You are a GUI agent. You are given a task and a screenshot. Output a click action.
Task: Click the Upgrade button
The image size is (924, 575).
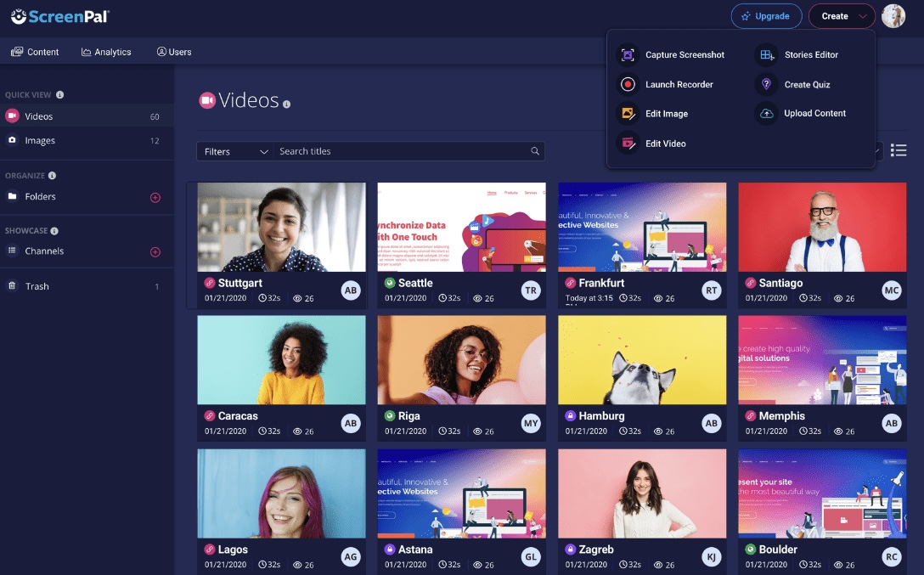[x=766, y=16]
